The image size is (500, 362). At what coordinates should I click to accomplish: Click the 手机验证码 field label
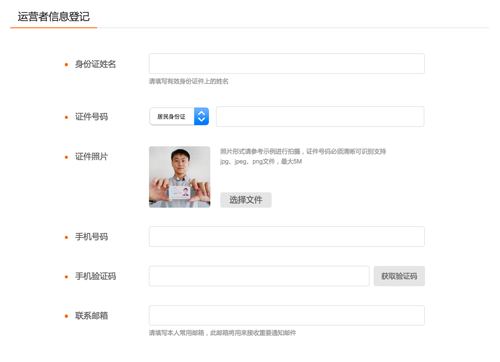(x=95, y=276)
